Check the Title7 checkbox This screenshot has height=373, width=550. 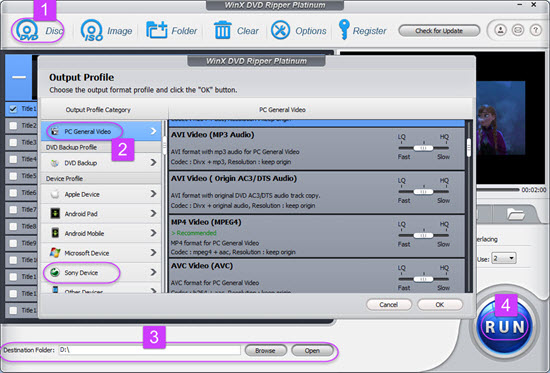pyautogui.click(x=13, y=209)
